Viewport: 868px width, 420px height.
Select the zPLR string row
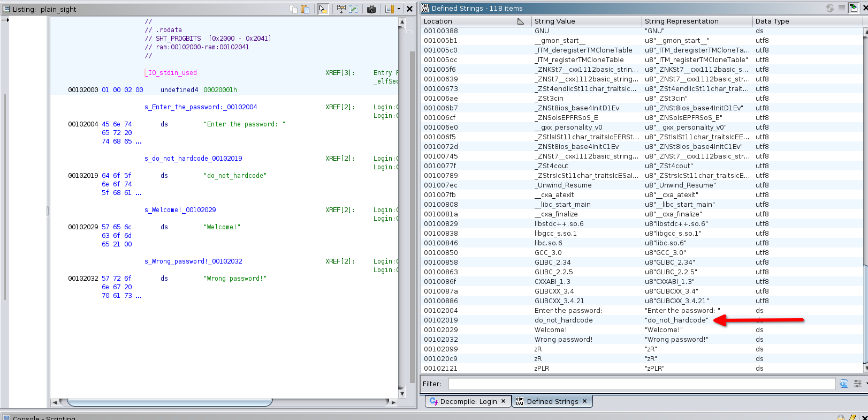tap(642, 369)
